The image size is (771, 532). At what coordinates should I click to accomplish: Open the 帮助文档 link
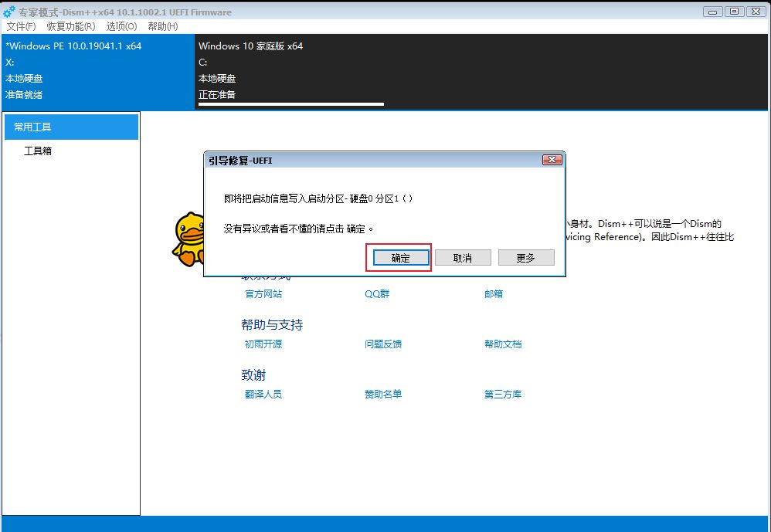point(503,344)
